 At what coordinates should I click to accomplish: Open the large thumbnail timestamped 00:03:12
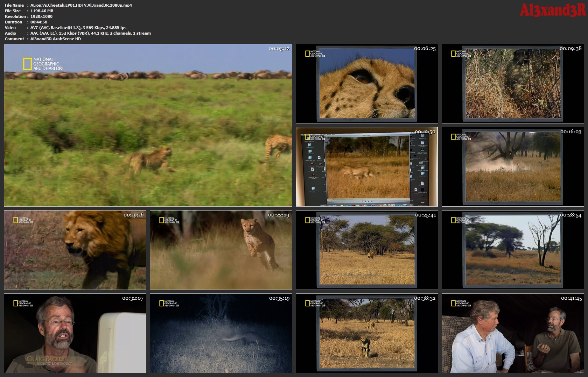click(x=148, y=125)
